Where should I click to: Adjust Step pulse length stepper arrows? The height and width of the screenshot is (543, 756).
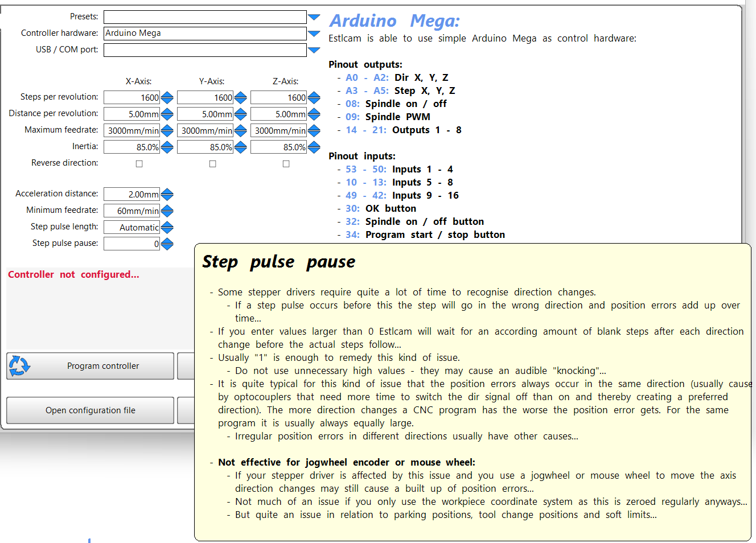[x=167, y=228]
